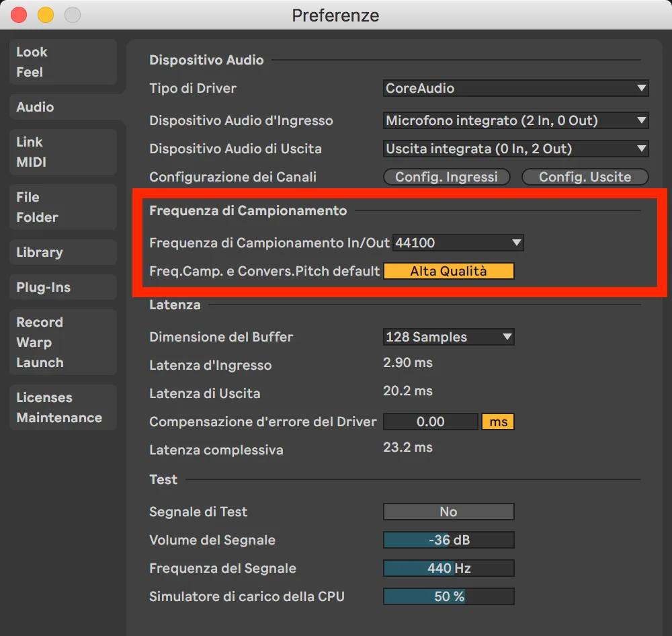
Task: Click the driver error compensation 0.00 field
Action: [x=431, y=422]
